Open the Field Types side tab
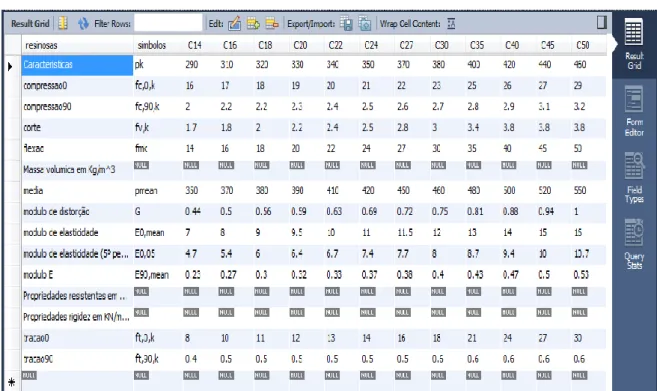Image resolution: width=657 pixels, height=391 pixels. 634,178
